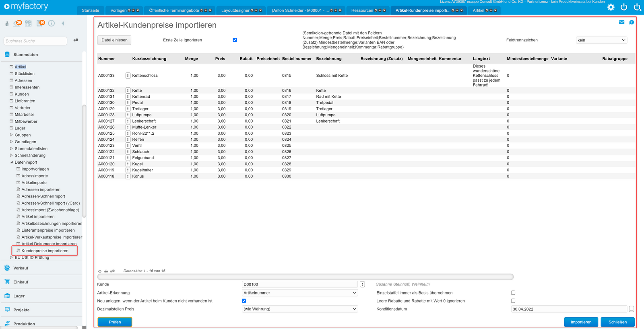Uncheck 'Neu anlegen' for missing articles
The image size is (644, 329).
[x=244, y=301]
